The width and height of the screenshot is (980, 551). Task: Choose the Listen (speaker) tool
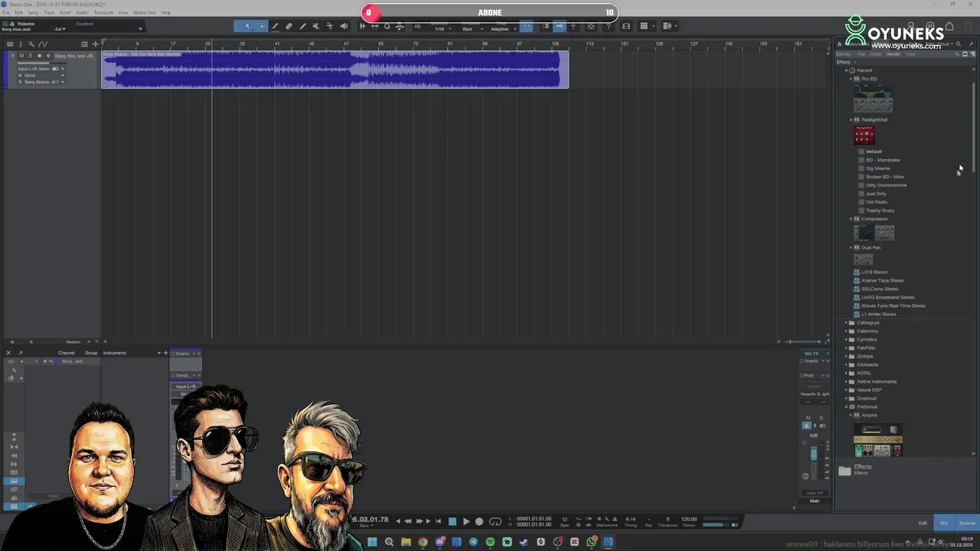point(344,26)
